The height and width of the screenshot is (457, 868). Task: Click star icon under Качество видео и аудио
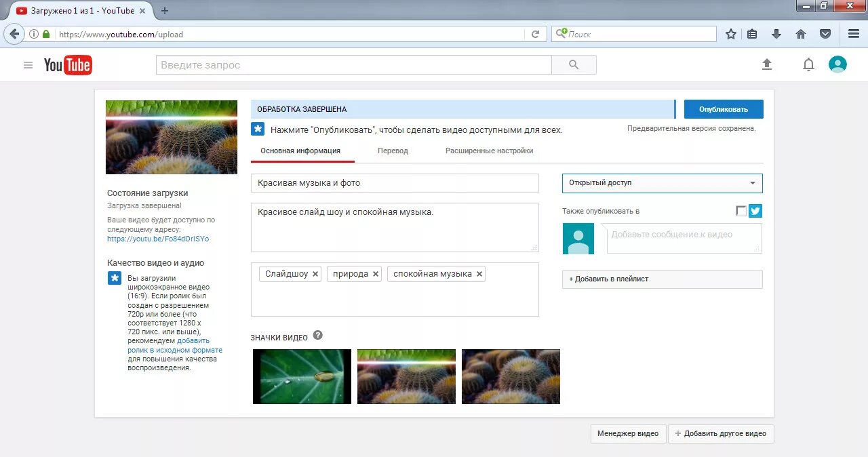point(115,278)
